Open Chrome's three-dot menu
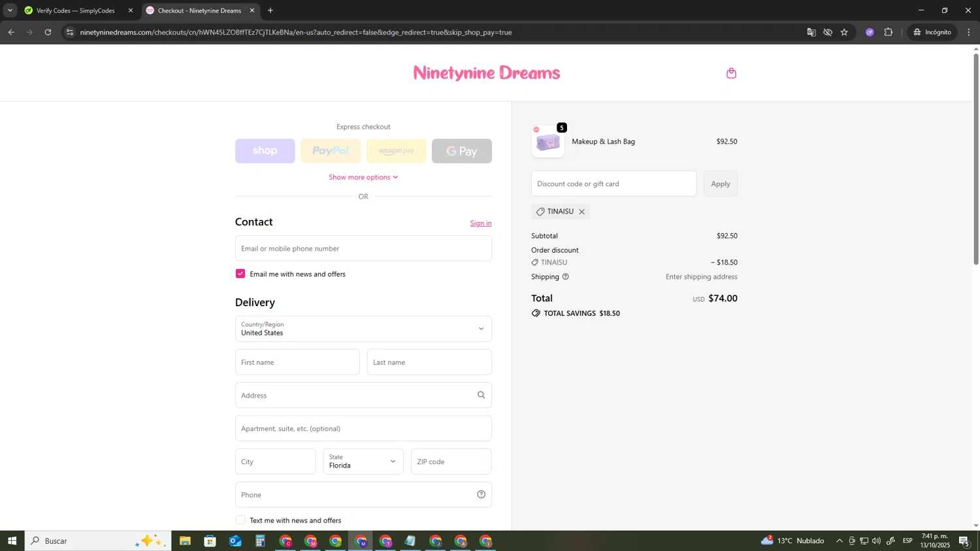 coord(969,32)
